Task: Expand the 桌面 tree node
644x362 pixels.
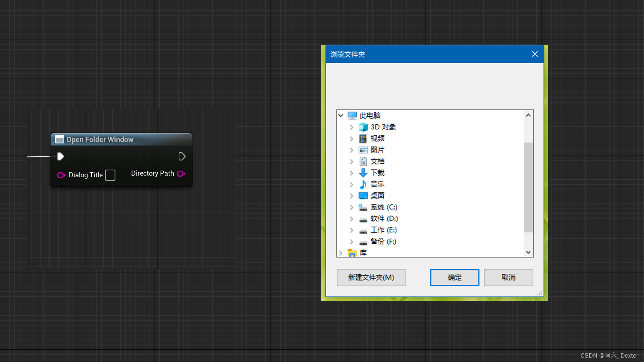Action: click(351, 195)
